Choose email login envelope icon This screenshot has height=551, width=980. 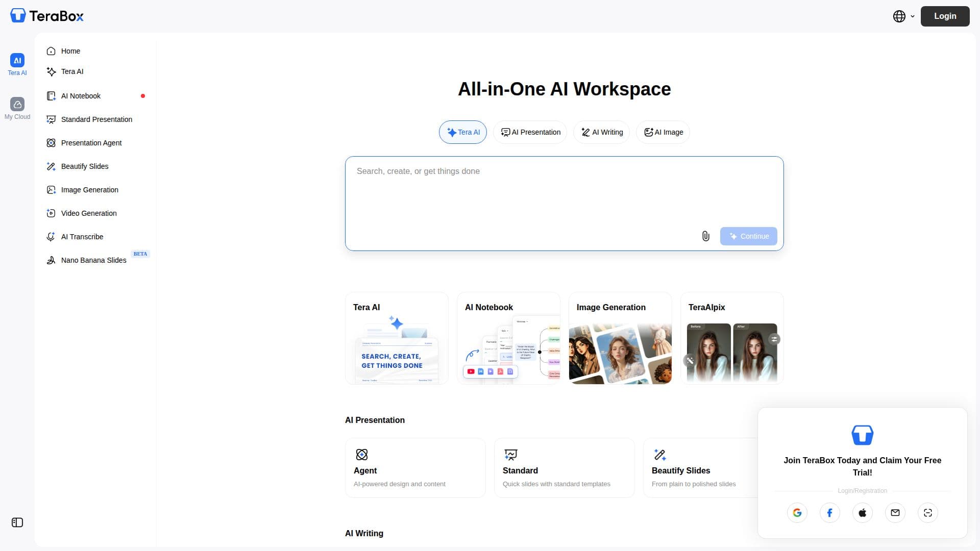[895, 513]
